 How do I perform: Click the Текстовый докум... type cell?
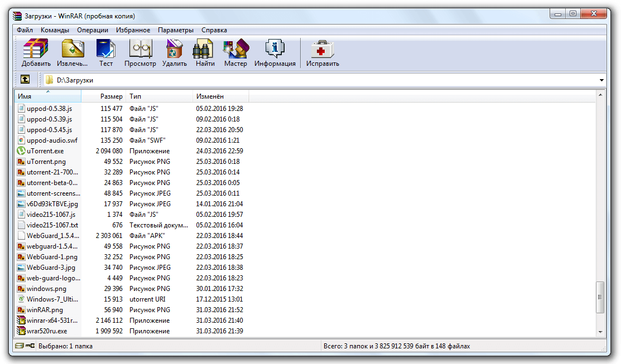(x=159, y=225)
